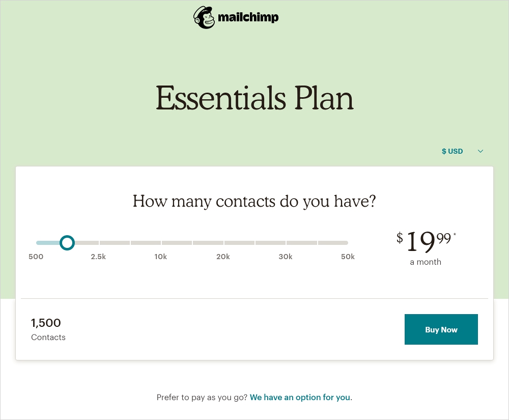The width and height of the screenshot is (509, 420).
Task: Click the filled teal slider track portion
Action: [x=47, y=243]
